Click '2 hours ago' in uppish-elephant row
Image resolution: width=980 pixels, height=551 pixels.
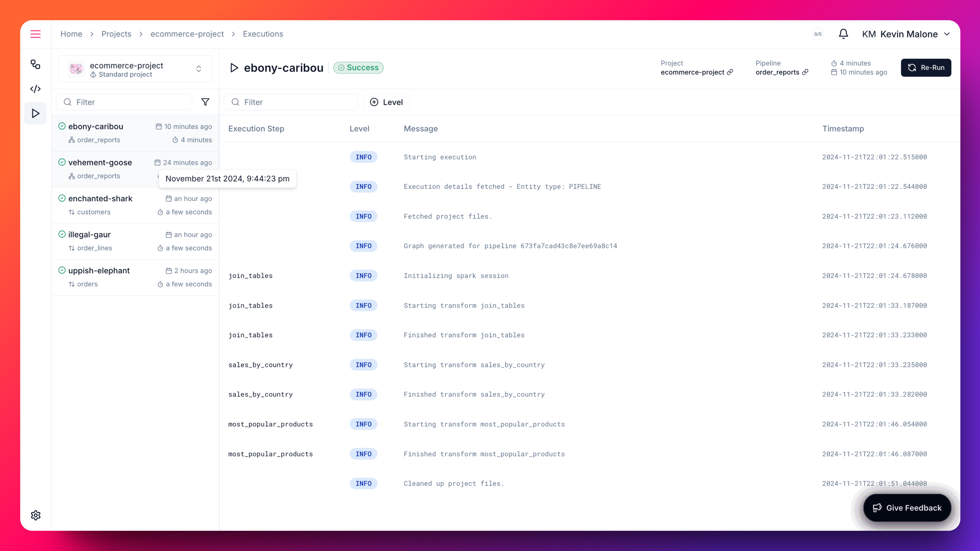pos(193,271)
